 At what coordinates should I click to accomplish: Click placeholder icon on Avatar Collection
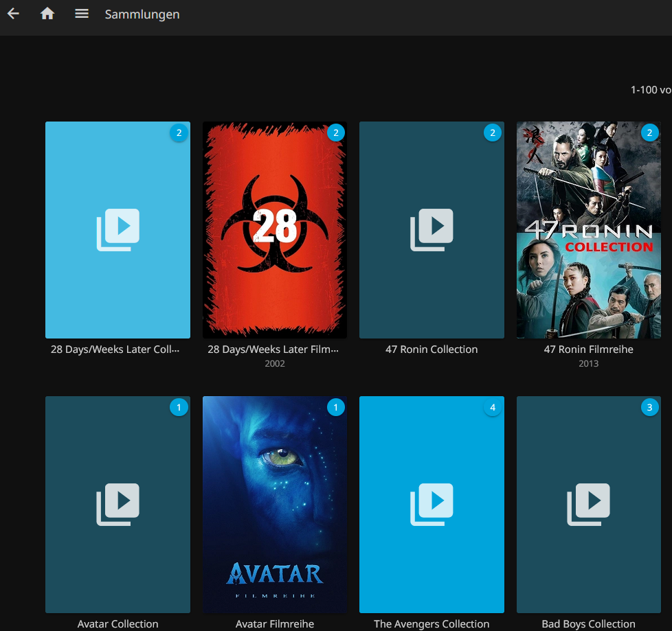point(117,504)
